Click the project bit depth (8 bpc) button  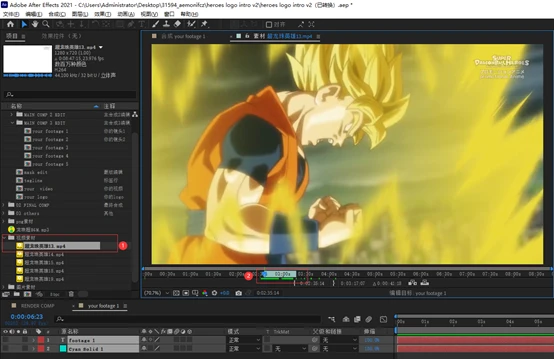point(54,294)
